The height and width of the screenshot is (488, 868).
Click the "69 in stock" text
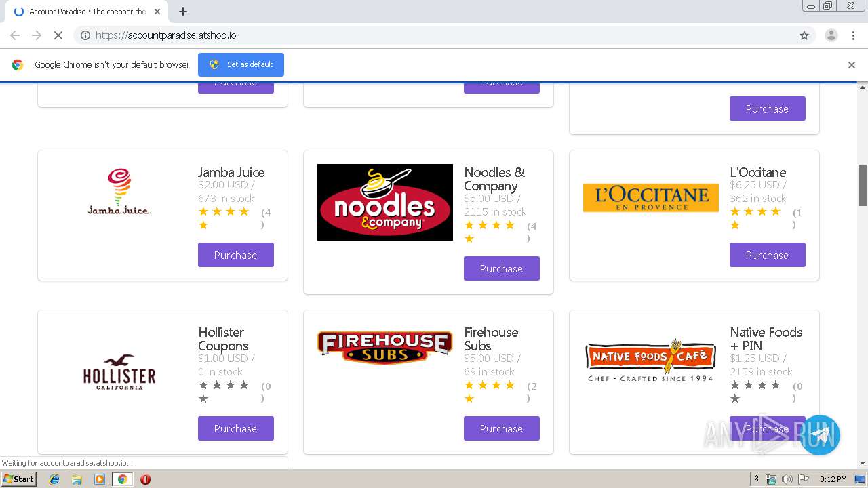pyautogui.click(x=489, y=371)
